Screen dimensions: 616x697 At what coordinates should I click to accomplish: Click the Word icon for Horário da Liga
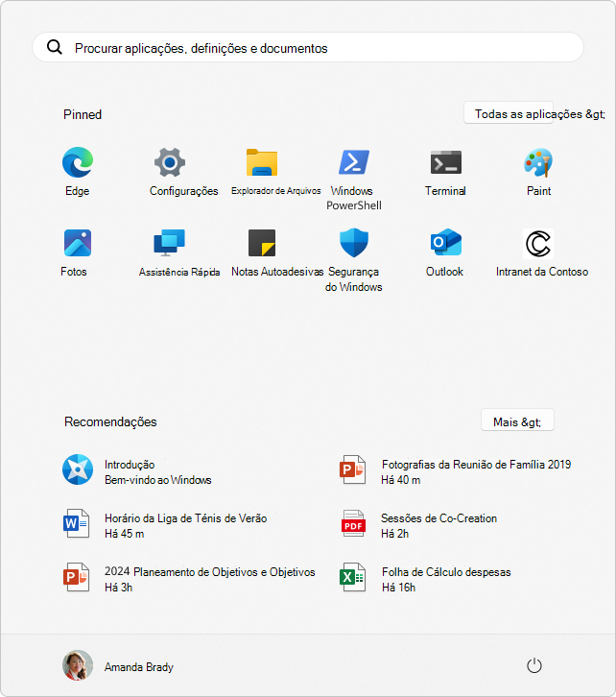tap(77, 523)
